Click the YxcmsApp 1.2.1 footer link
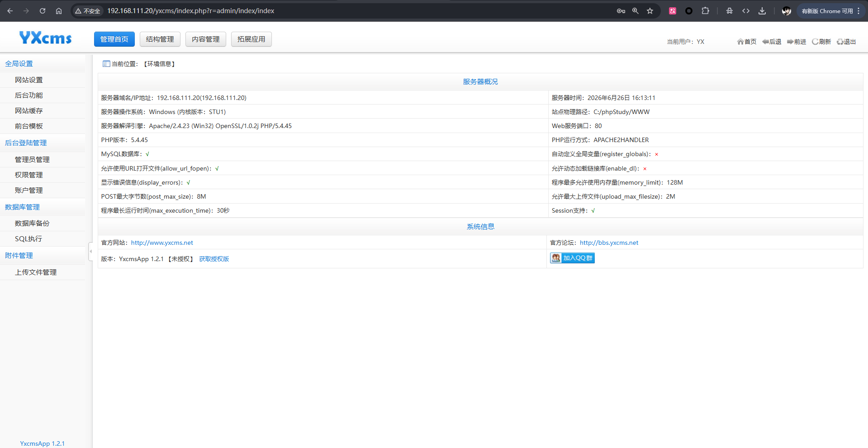 [43, 443]
